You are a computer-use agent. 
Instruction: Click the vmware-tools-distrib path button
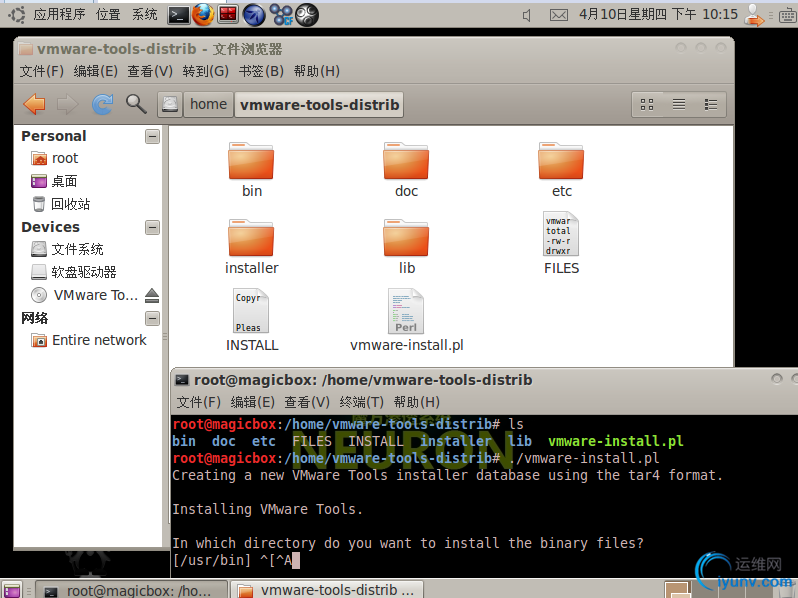pyautogui.click(x=319, y=104)
